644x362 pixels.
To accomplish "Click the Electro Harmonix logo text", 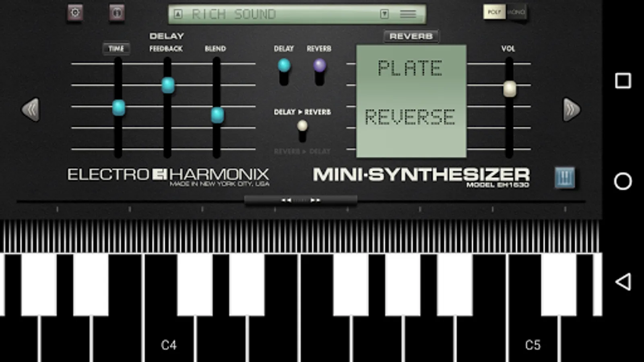I will [168, 175].
